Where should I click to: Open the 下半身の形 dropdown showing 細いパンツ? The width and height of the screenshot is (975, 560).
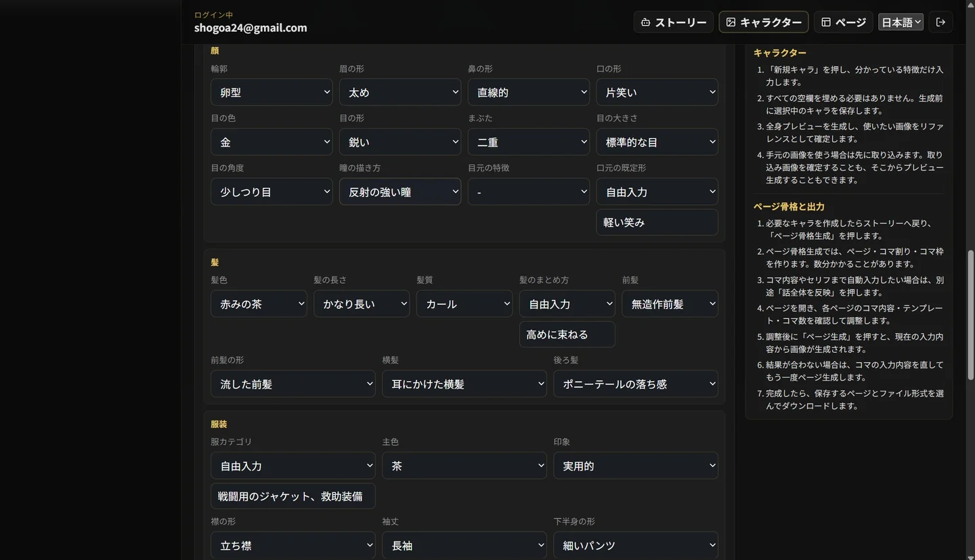(x=636, y=545)
